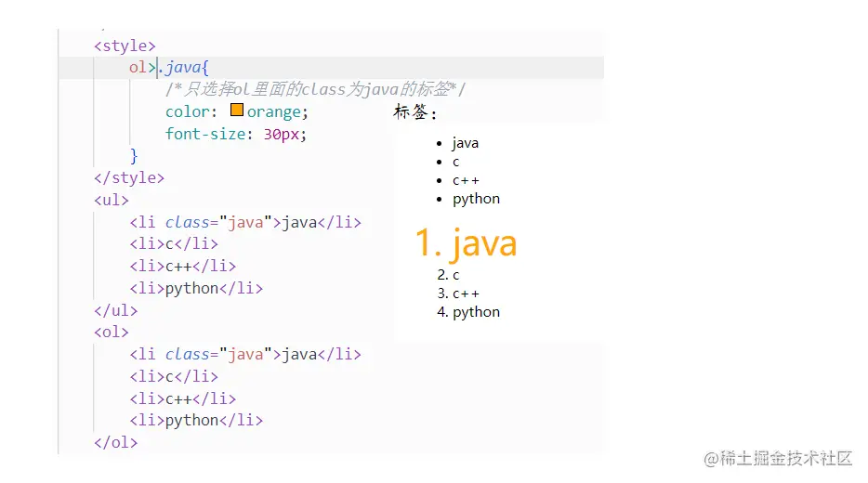868x483 pixels.
Task: Click the 'orange' value in the color property
Action: tap(274, 111)
